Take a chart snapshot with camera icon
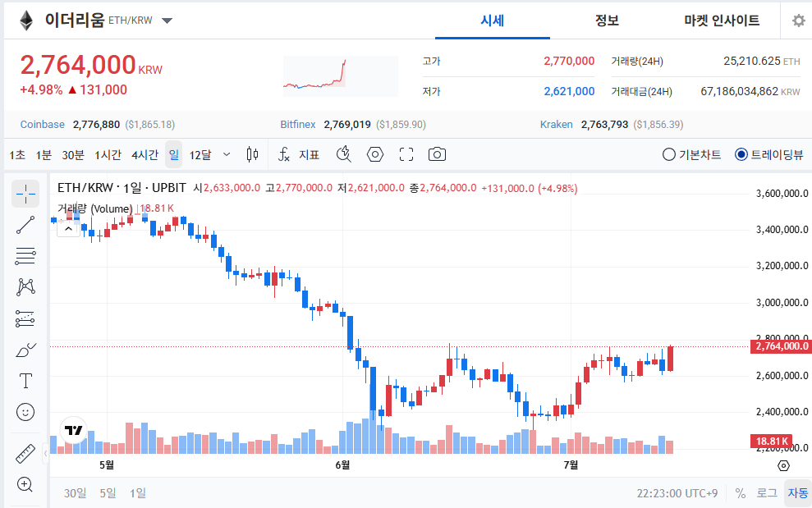812x508 pixels. click(437, 154)
